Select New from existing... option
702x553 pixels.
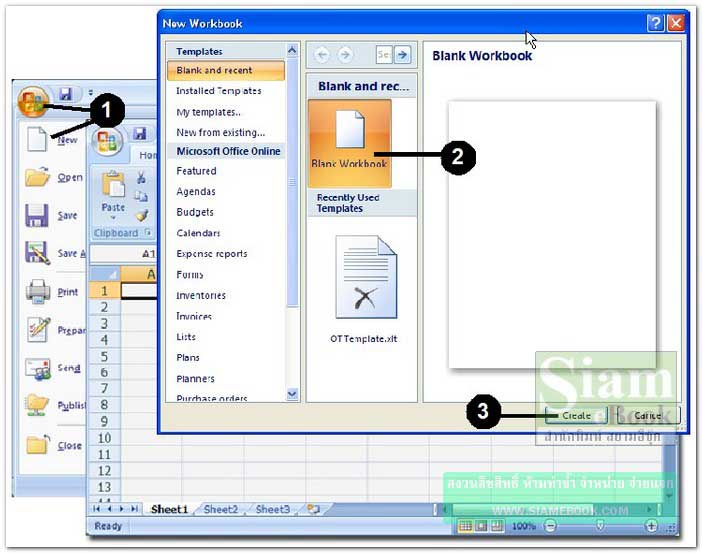pos(221,133)
